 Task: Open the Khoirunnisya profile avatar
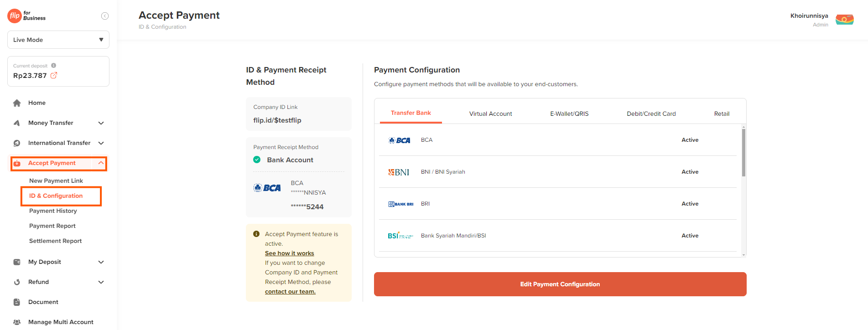click(x=845, y=19)
